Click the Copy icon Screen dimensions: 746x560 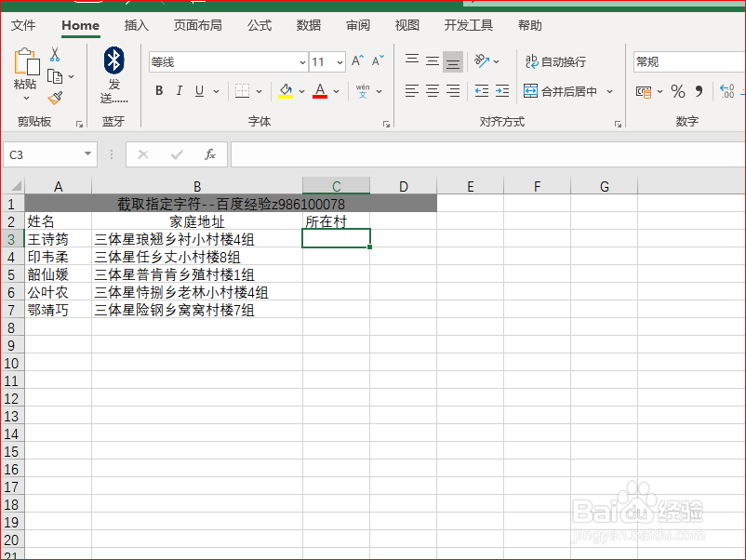(55, 74)
